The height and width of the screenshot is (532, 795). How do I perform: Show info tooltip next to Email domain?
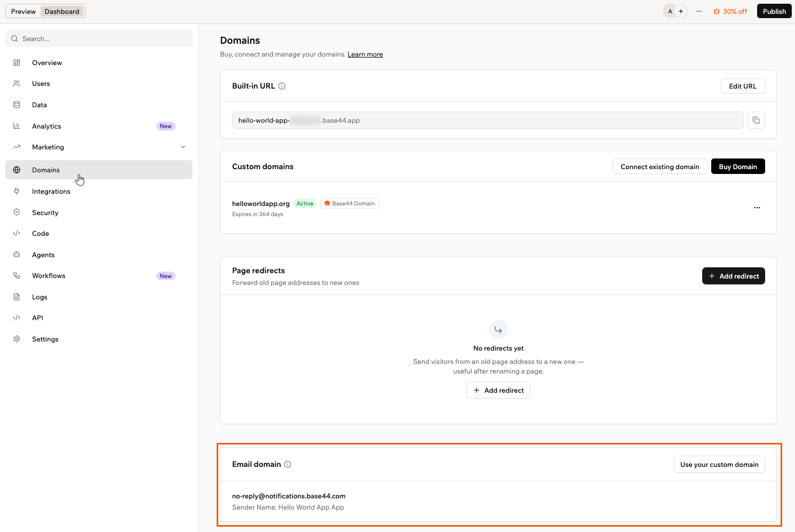[288, 464]
